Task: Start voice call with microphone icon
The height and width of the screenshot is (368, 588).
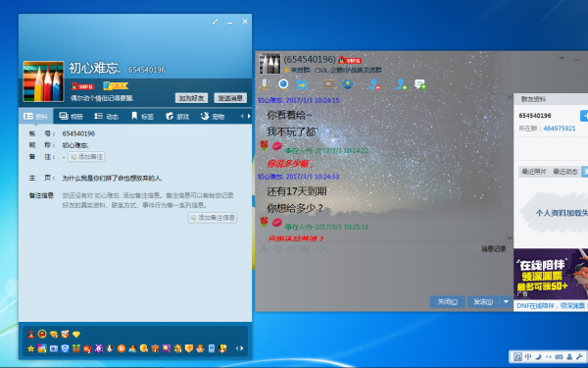Action: pos(264,84)
